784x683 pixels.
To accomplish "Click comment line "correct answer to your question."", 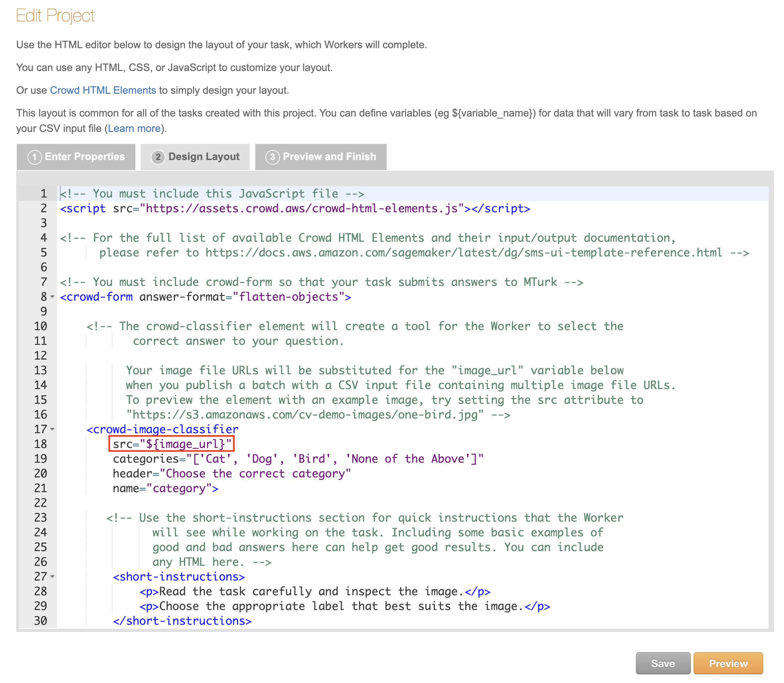I will click(x=238, y=341).
